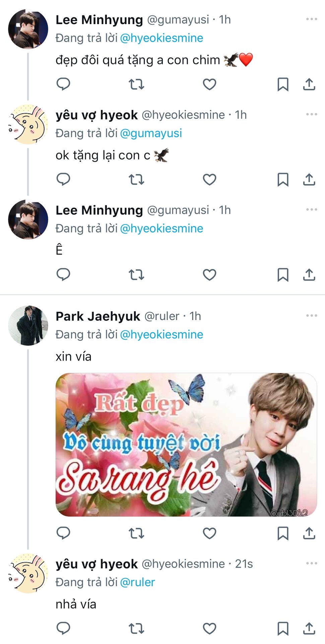
Task: Open the @ruler mention link in the last reply
Action: pyautogui.click(x=137, y=582)
